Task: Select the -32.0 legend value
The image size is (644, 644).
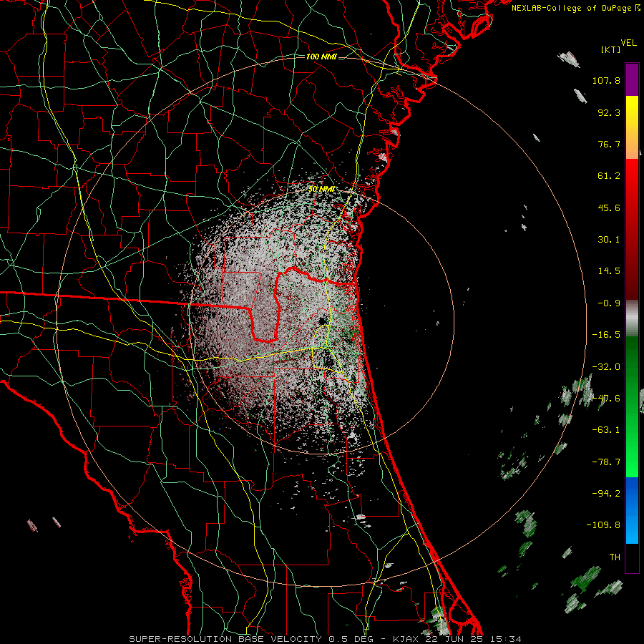Action: coord(606,367)
